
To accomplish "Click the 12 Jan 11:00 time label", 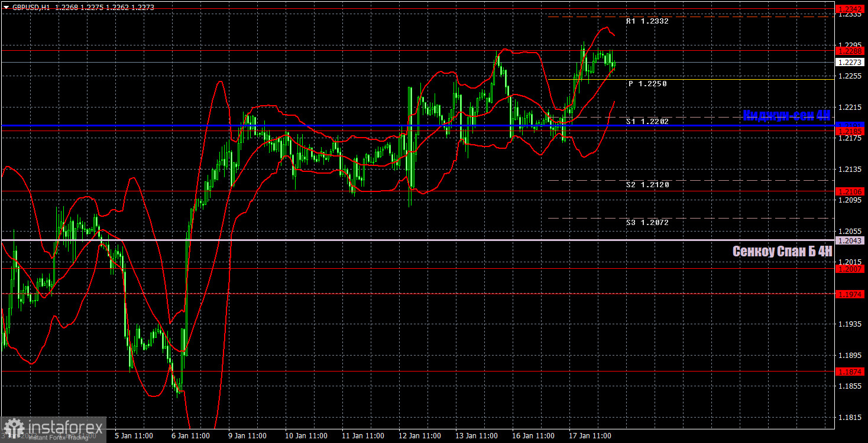I will coord(419,436).
